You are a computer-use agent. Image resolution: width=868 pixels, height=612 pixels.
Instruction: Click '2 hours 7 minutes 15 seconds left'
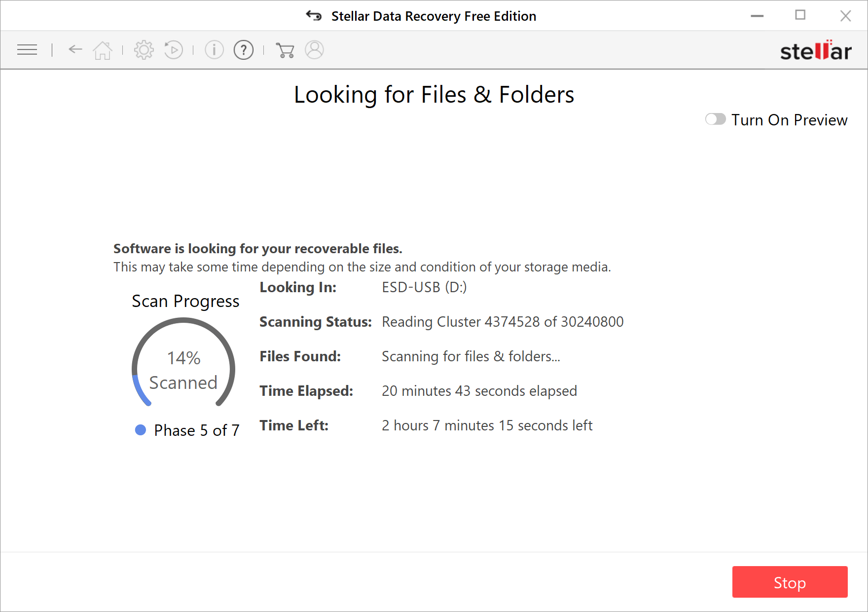click(x=487, y=425)
